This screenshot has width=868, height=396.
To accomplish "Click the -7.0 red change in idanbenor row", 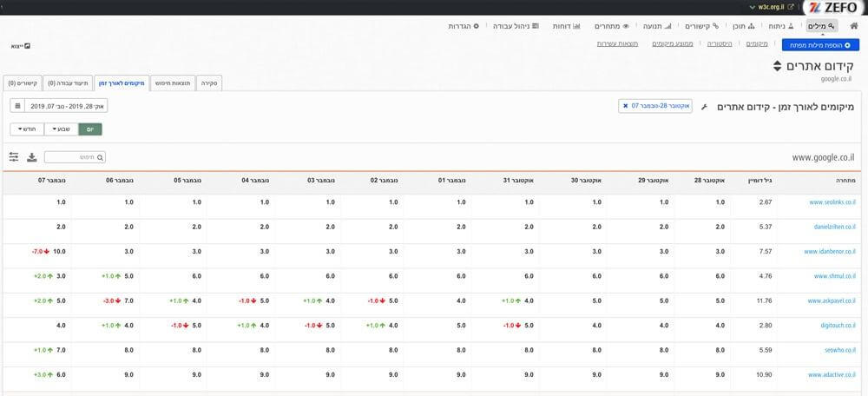I will (41, 252).
